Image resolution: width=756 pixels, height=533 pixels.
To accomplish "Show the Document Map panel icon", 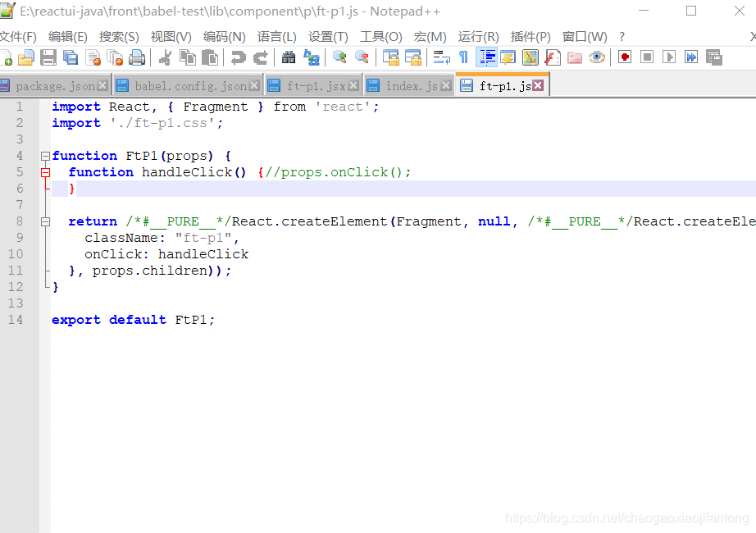I will [531, 57].
